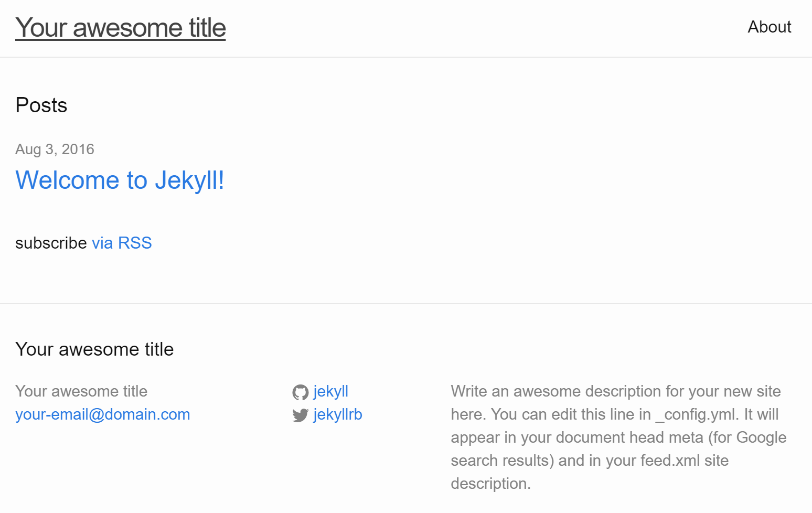Screen dimensions: 812x513
Task: Open the About page from navigation
Action: click(x=769, y=27)
